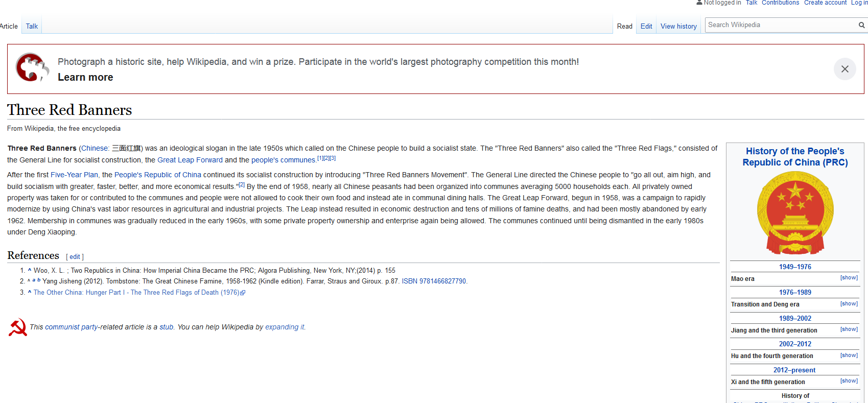Click the search magnifier icon
This screenshot has width=868, height=403.
(x=861, y=25)
